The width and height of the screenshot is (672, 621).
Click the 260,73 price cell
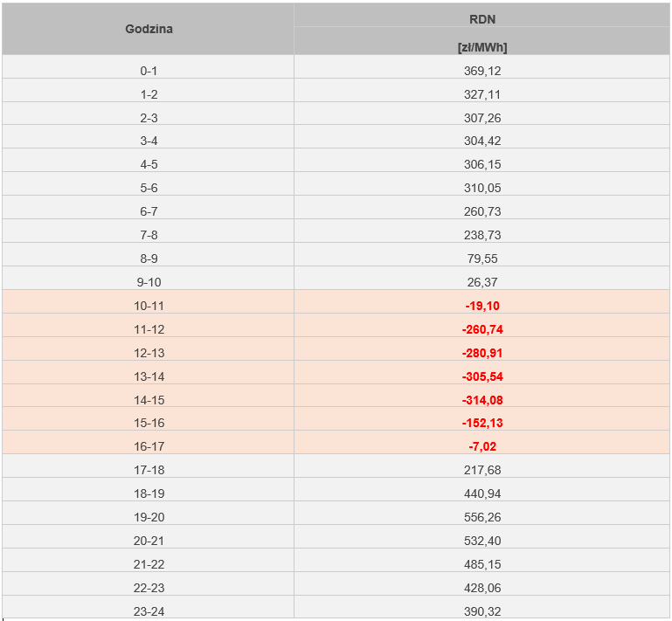click(x=482, y=211)
